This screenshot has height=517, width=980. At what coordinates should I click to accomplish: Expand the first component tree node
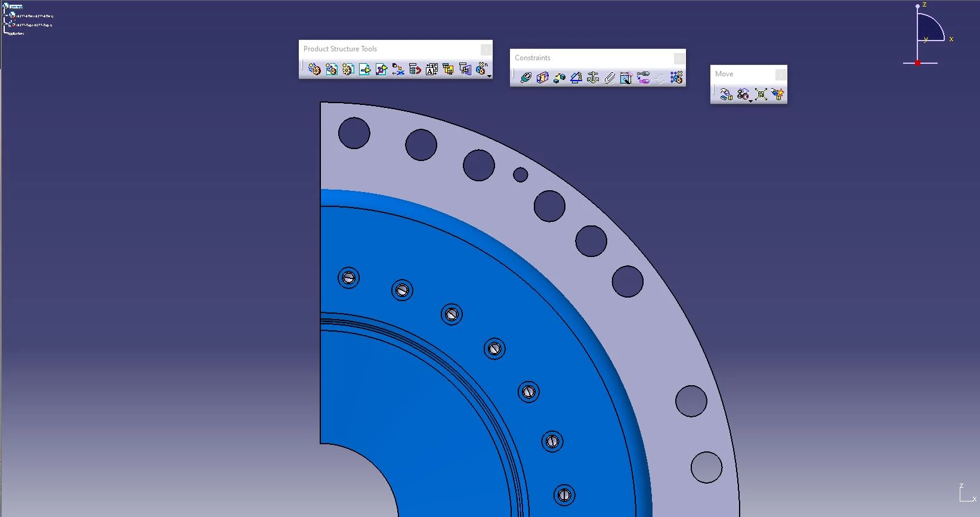tap(5, 16)
